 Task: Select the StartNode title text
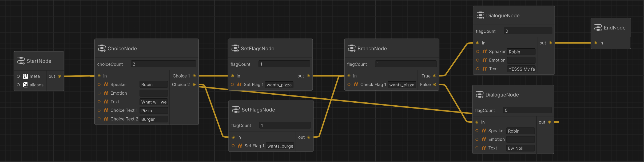(x=39, y=61)
